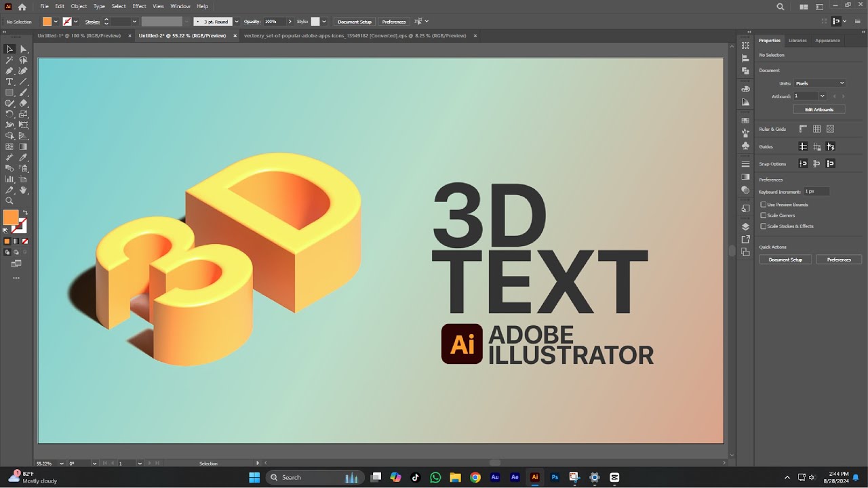Screen dimensions: 868x488
Task: Tick the Scale Corners checkbox
Action: pos(764,216)
